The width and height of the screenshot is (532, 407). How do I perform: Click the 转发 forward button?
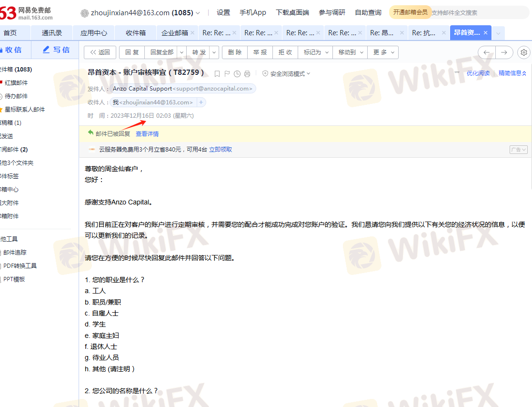tap(199, 52)
